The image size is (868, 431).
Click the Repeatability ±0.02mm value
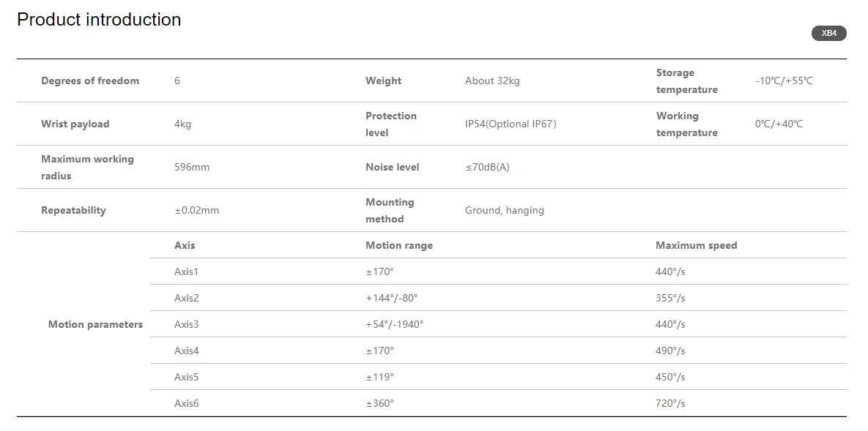tap(196, 210)
